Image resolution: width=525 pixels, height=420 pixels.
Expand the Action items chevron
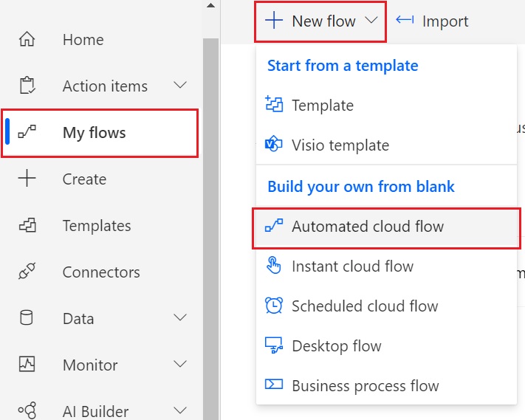(x=180, y=86)
